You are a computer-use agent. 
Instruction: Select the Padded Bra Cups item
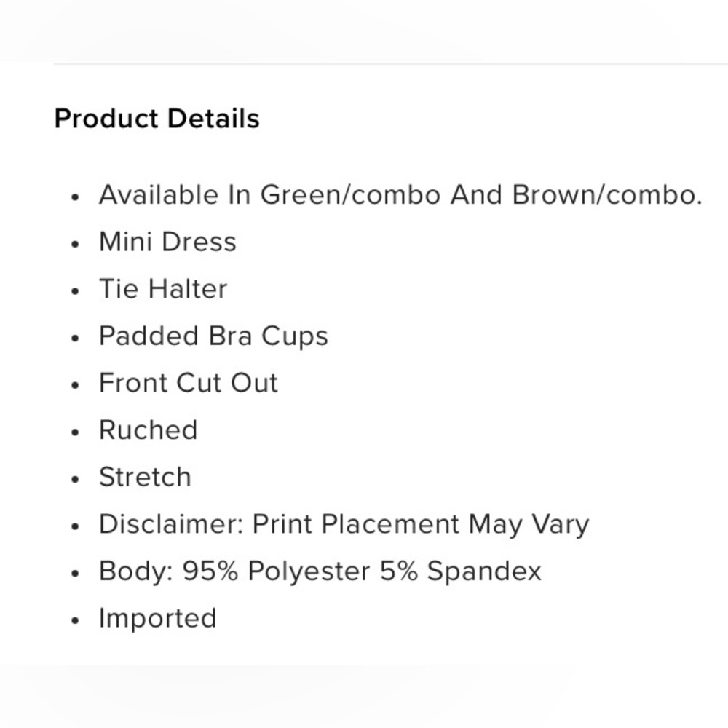click(213, 336)
